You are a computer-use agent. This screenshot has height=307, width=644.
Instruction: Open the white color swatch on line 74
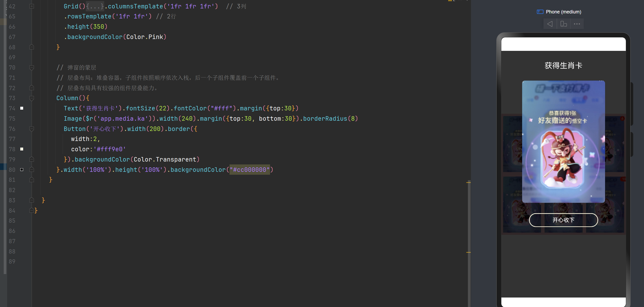point(22,108)
